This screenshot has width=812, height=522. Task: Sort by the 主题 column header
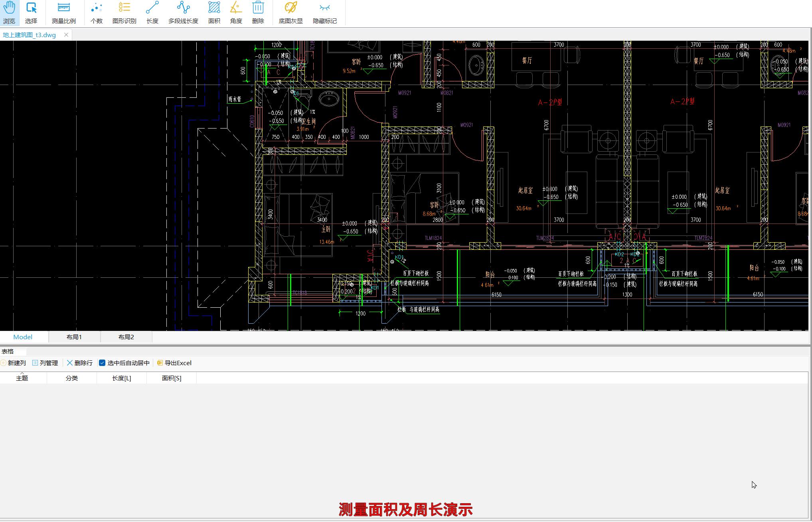(22, 378)
